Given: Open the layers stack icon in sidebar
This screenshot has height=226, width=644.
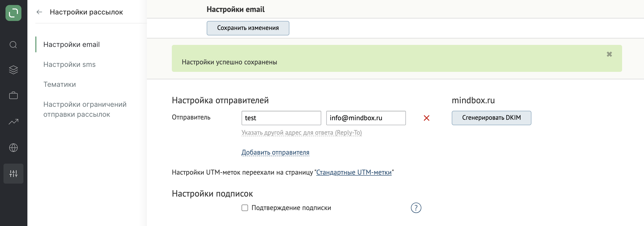Looking at the screenshot, I should pos(13,70).
